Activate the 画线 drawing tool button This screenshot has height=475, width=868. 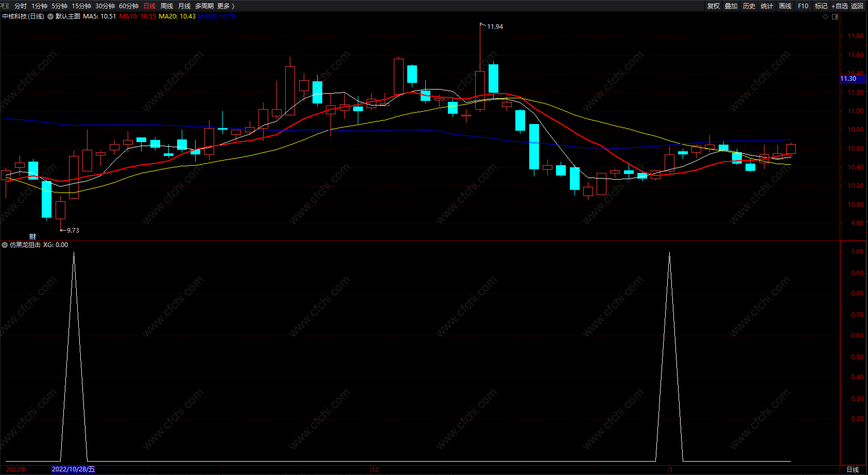pos(785,6)
